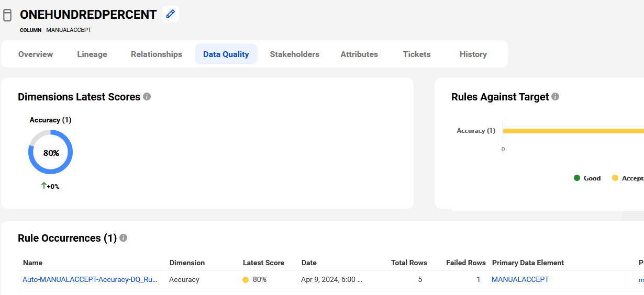Sort by the Latest Score column header
The width and height of the screenshot is (644, 295).
pyautogui.click(x=263, y=263)
